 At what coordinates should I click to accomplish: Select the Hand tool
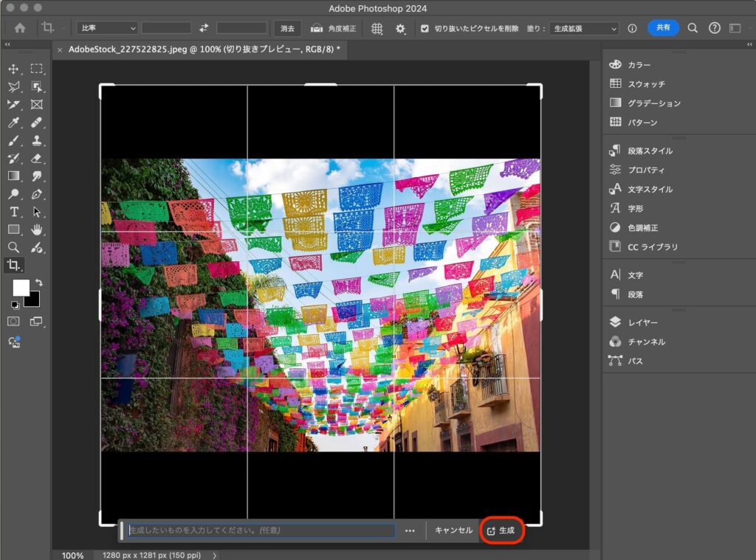pyautogui.click(x=36, y=229)
